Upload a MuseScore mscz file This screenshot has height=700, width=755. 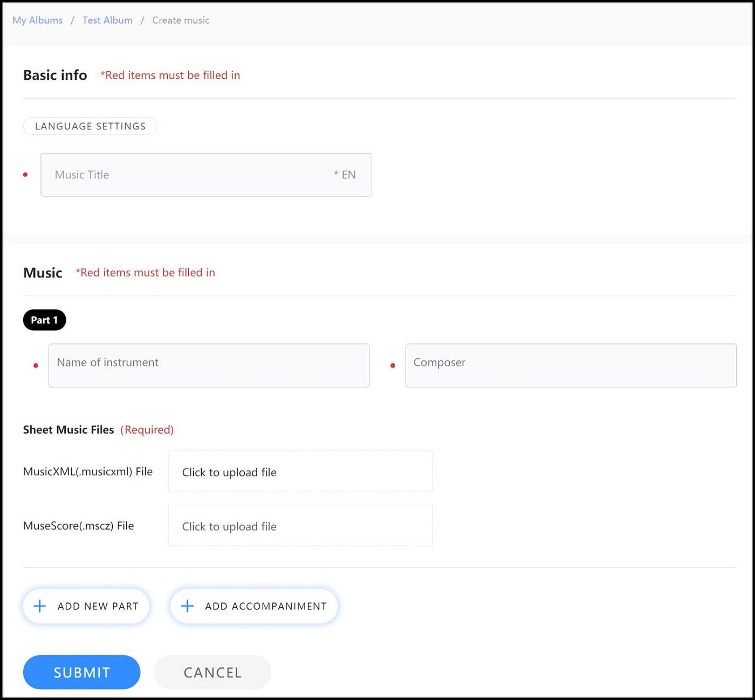300,525
